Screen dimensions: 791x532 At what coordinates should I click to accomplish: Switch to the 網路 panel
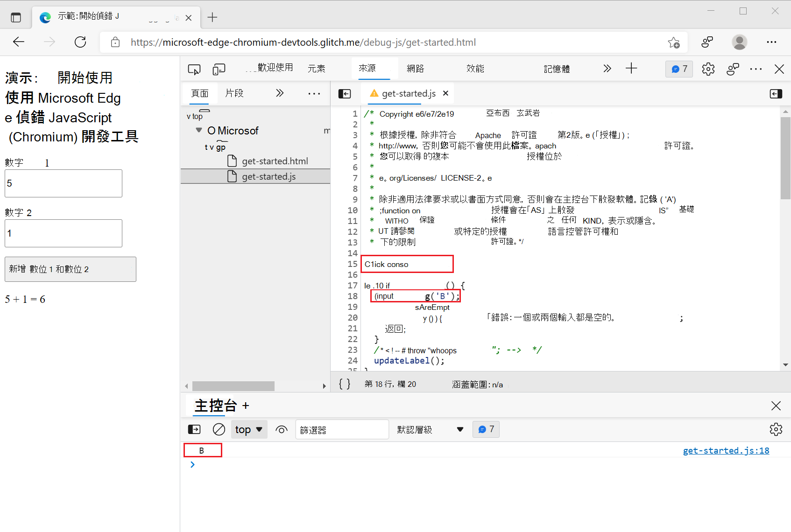click(x=415, y=68)
